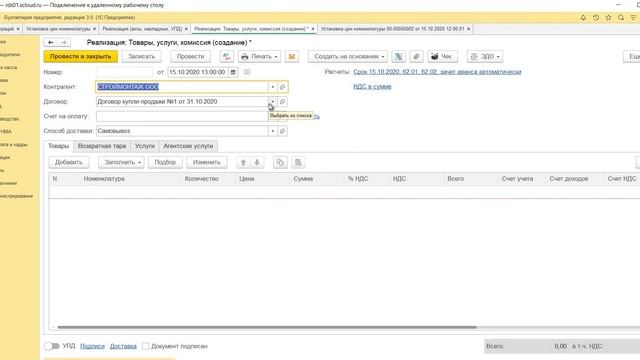Open the document structure icon
The height and width of the screenshot is (360, 640).
pos(399,56)
